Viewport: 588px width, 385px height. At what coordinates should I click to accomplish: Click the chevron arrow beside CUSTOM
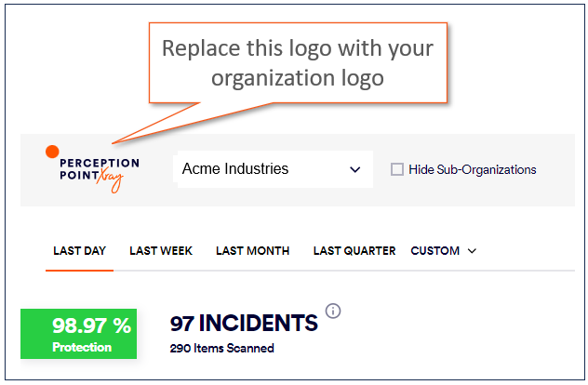point(472,251)
